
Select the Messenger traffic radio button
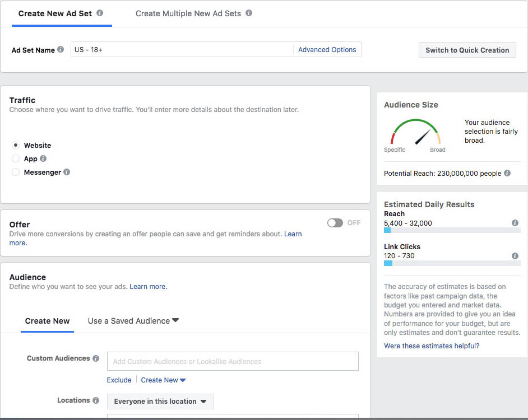pyautogui.click(x=16, y=172)
